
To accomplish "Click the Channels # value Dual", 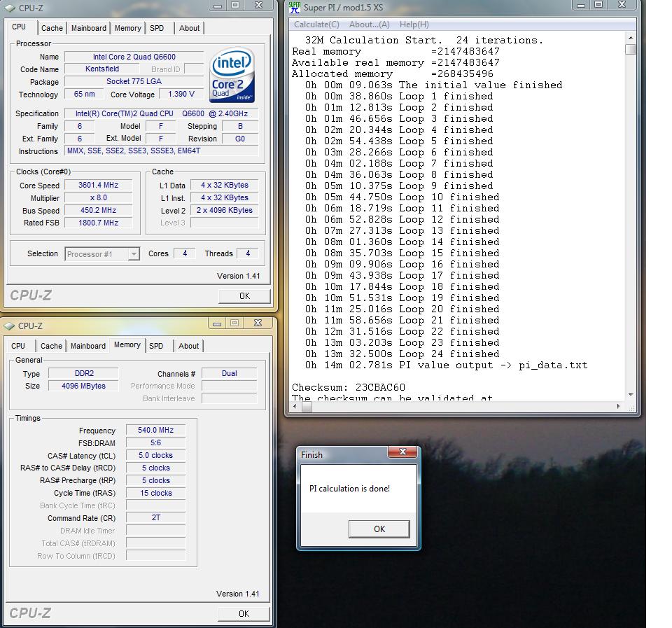I will click(x=230, y=374).
